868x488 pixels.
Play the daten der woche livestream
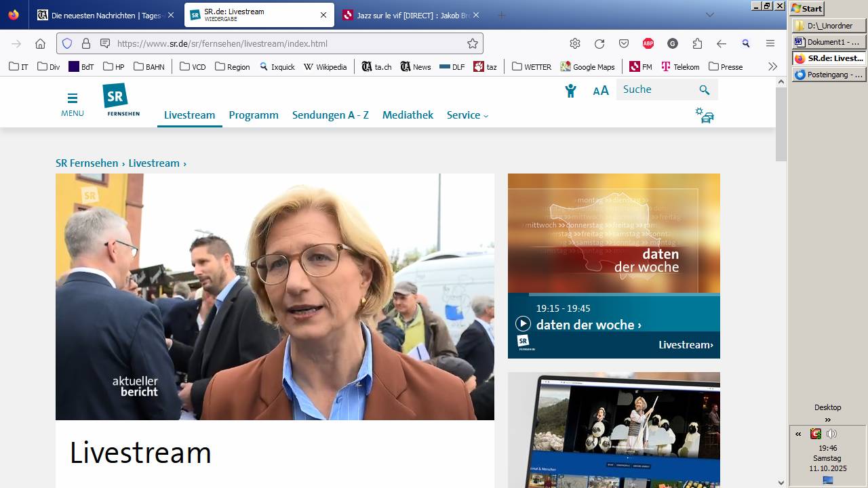(x=522, y=324)
